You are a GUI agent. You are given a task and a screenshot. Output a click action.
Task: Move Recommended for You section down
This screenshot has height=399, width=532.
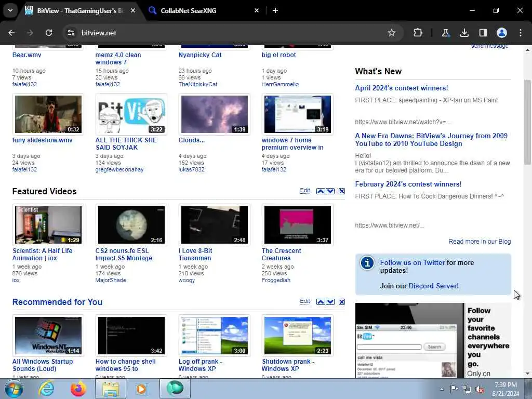click(x=330, y=302)
